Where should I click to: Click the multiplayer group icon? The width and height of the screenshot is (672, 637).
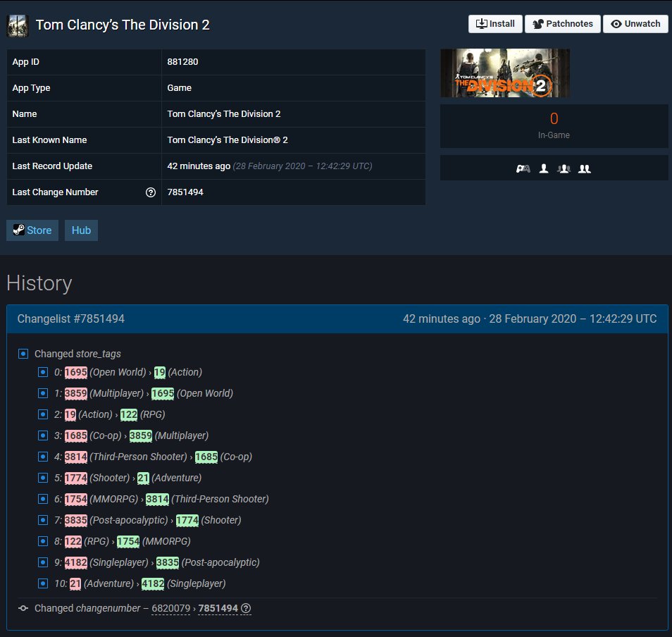pos(564,169)
